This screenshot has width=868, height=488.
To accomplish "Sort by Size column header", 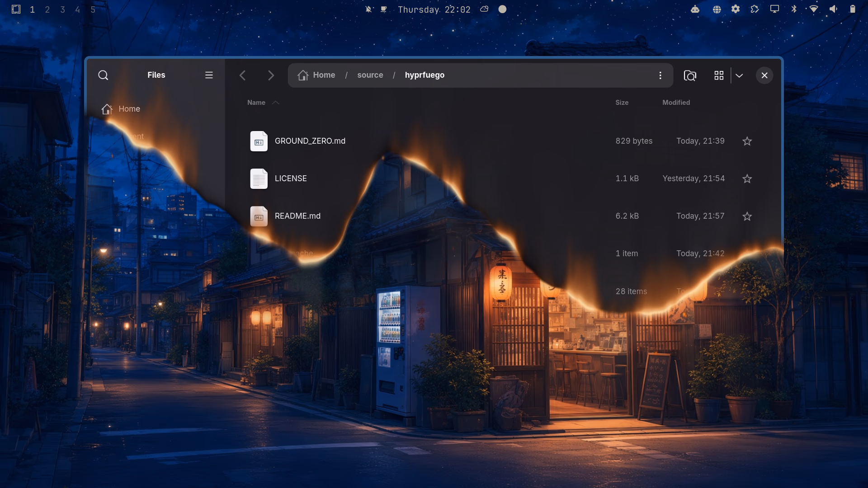I will coord(622,103).
